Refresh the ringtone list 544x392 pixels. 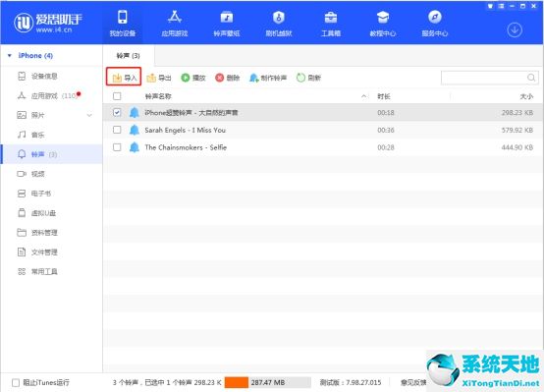[308, 78]
